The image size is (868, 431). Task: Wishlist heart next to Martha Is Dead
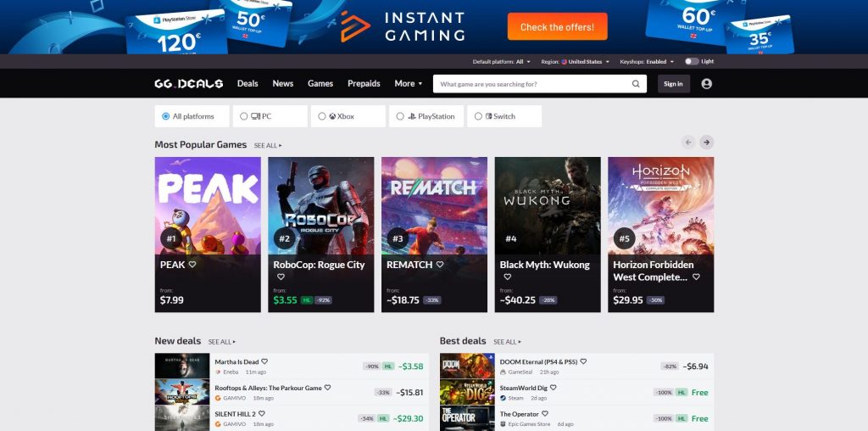[x=264, y=361]
